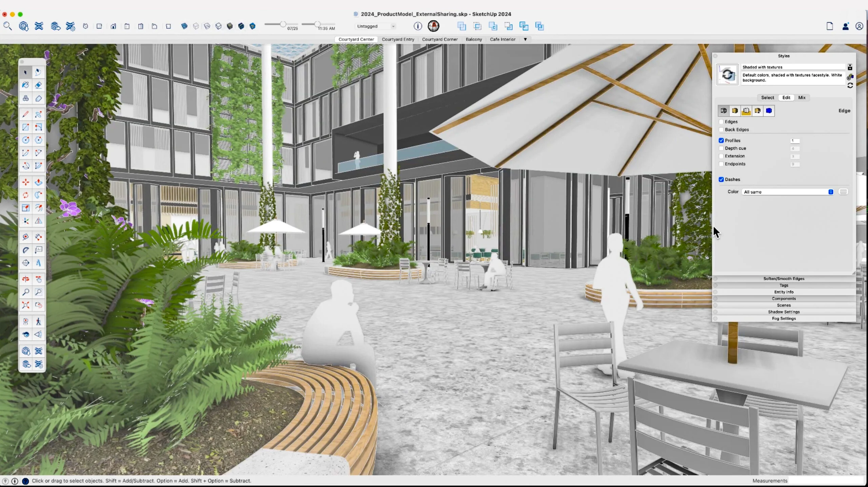Image resolution: width=868 pixels, height=487 pixels.
Task: Choose the Tape Measure tool
Action: 25,237
